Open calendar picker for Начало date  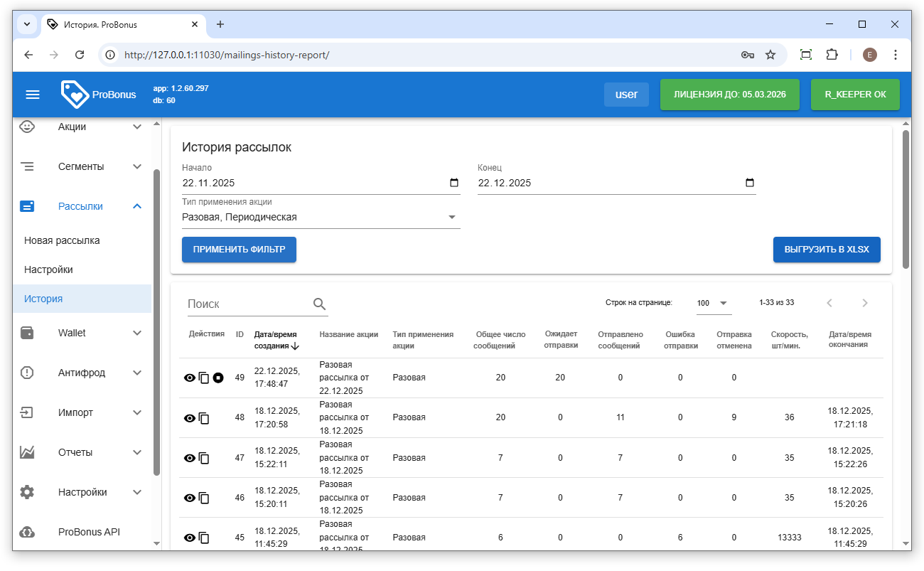pyautogui.click(x=454, y=183)
